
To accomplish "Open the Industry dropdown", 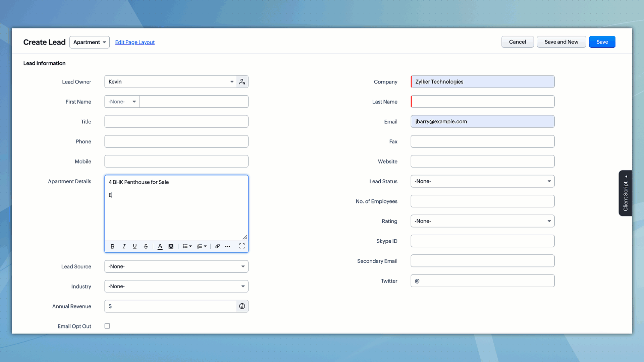I will 176,287.
